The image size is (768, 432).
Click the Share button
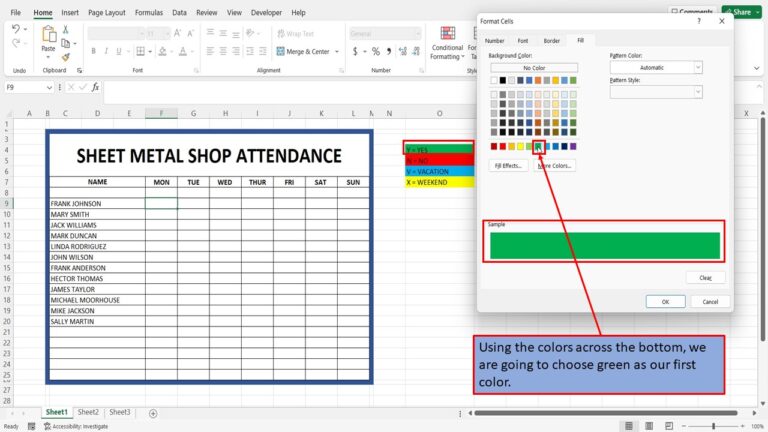[742, 11]
